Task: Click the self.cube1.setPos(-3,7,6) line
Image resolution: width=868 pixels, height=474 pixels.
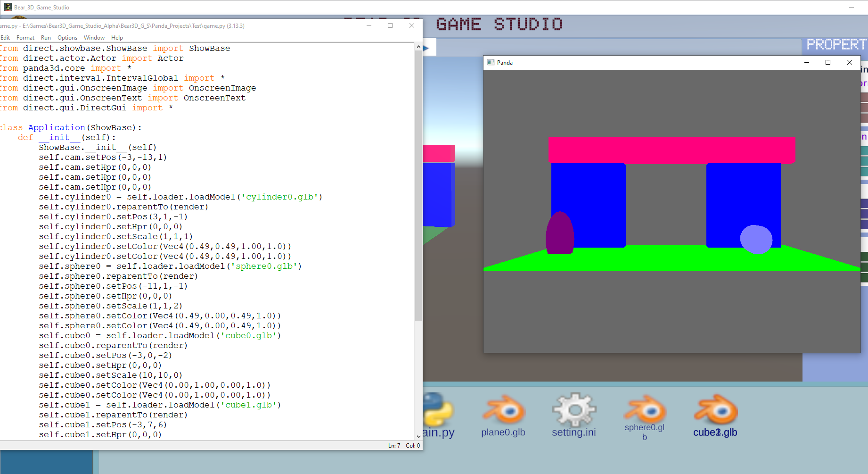Action: tap(103, 425)
